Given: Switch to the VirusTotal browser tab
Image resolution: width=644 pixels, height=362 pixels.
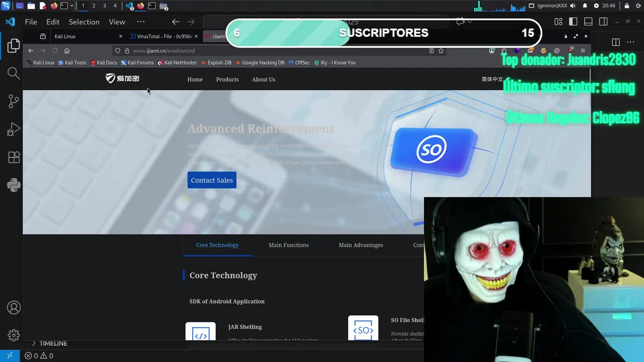Looking at the screenshot, I should point(164,36).
